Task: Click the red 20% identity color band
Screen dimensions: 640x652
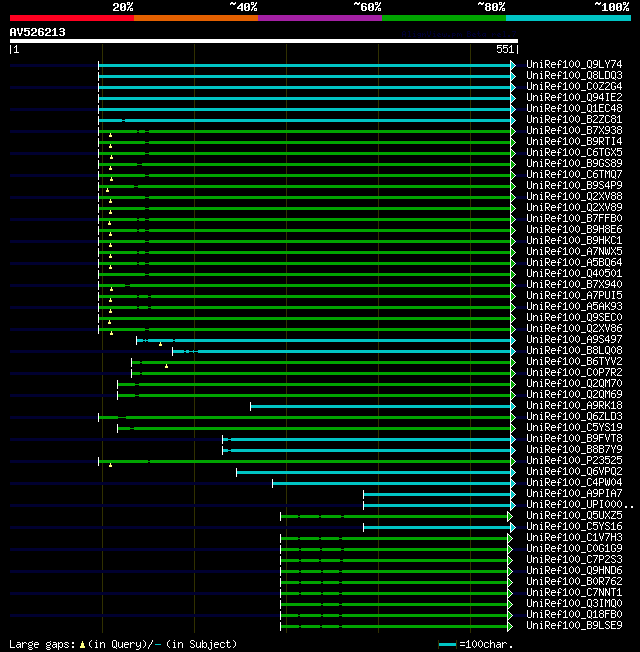Action: [x=72, y=18]
